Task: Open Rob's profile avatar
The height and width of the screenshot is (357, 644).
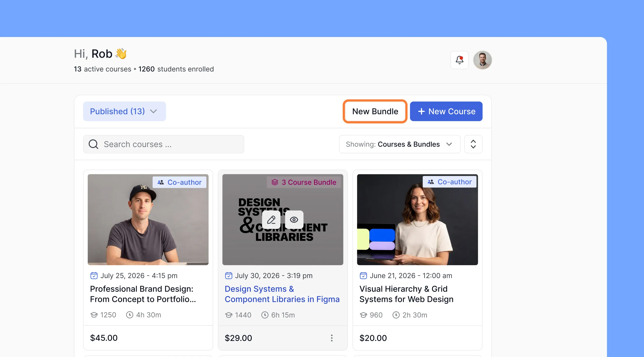Action: pos(482,60)
